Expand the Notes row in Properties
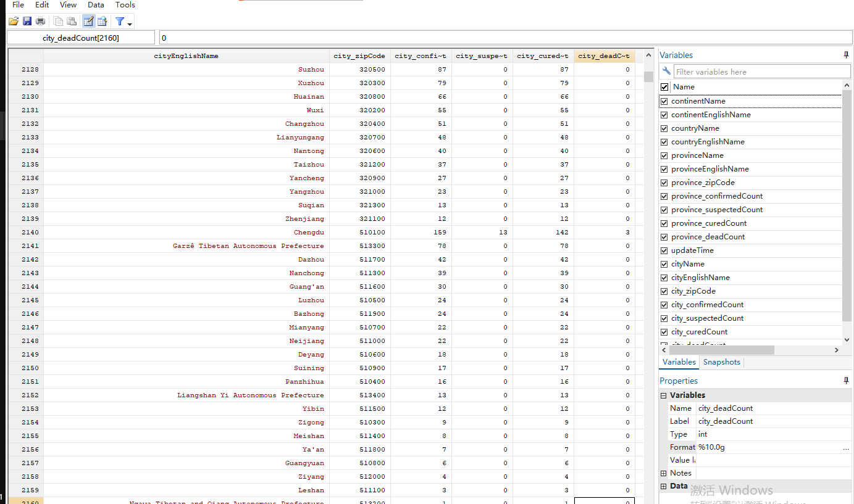 click(664, 473)
